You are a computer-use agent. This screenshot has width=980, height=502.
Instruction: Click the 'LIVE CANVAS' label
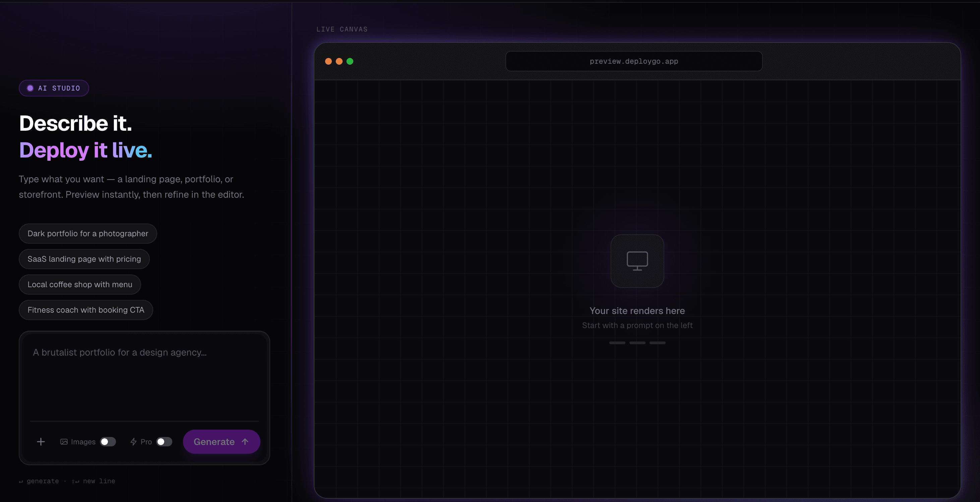point(342,29)
